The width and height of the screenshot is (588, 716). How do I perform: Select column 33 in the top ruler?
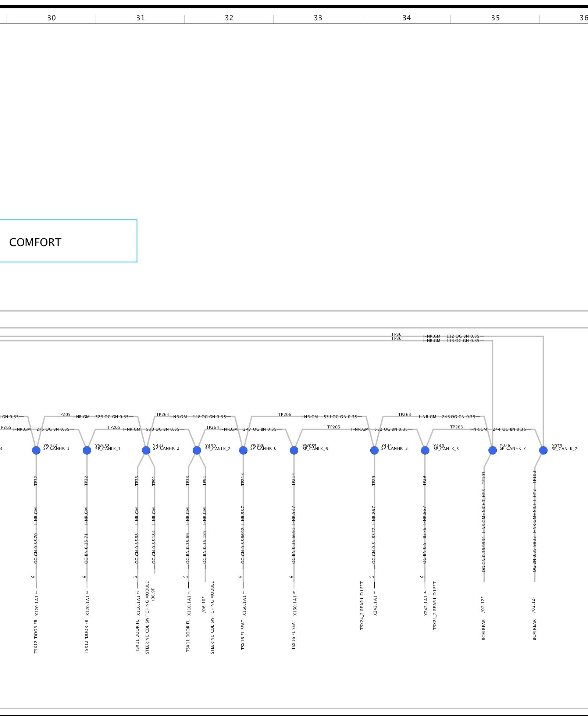point(318,18)
